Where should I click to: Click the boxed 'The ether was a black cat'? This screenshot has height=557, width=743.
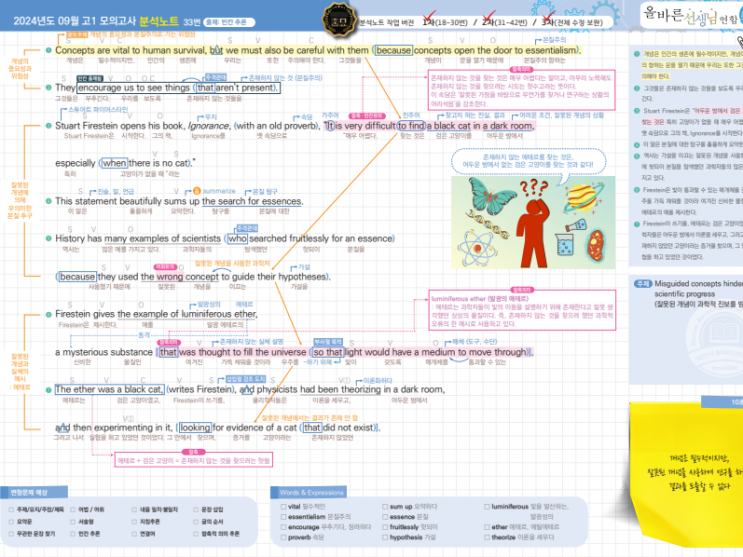click(109, 390)
